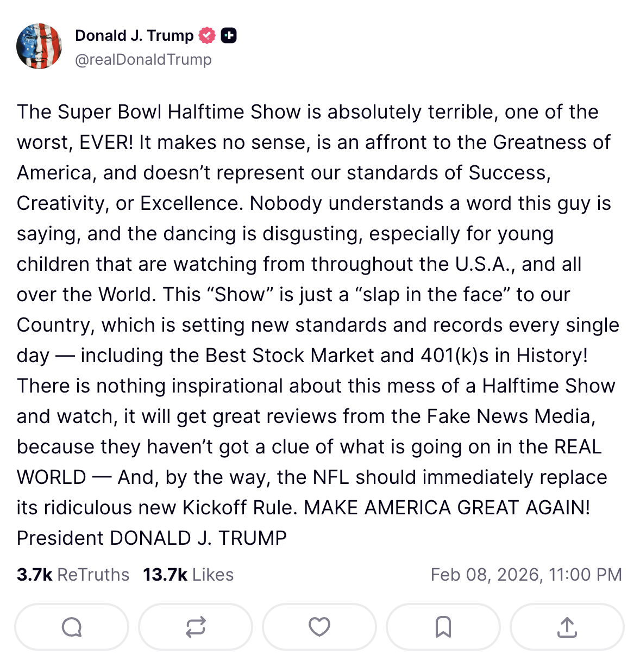The height and width of the screenshot is (672, 640).
Task: Share the post via the upload arrow icon
Action: coord(567,626)
